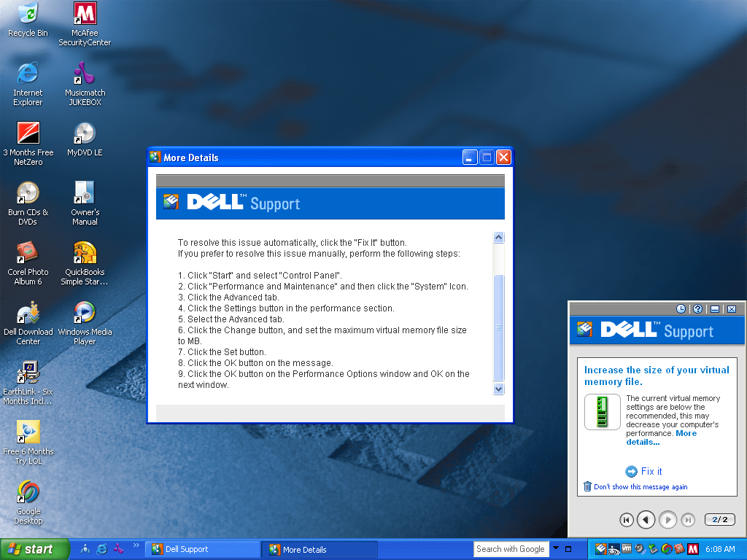Open the Start menu

pyautogui.click(x=35, y=549)
